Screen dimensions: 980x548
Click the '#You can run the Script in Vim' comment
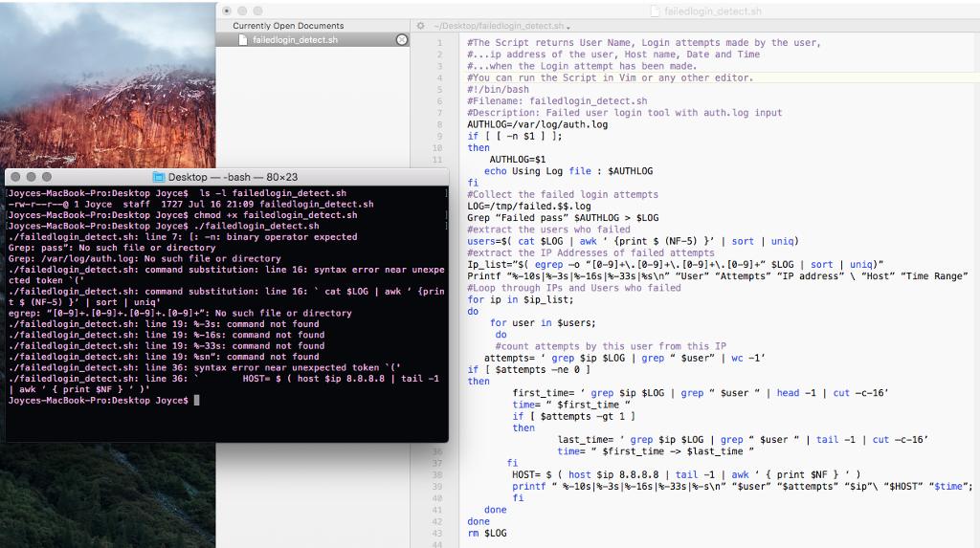click(x=610, y=77)
